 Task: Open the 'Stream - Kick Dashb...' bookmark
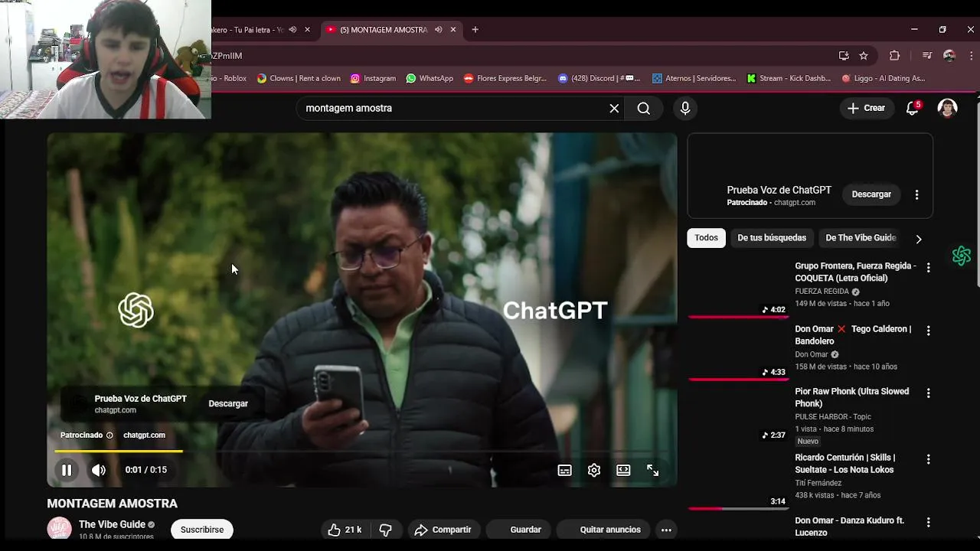click(789, 78)
